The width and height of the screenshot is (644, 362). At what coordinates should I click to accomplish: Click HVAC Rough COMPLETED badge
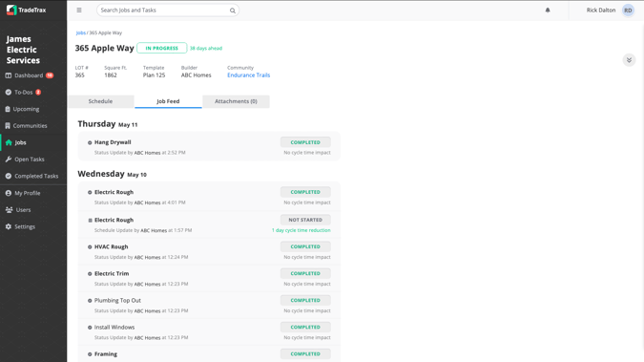pos(305,246)
